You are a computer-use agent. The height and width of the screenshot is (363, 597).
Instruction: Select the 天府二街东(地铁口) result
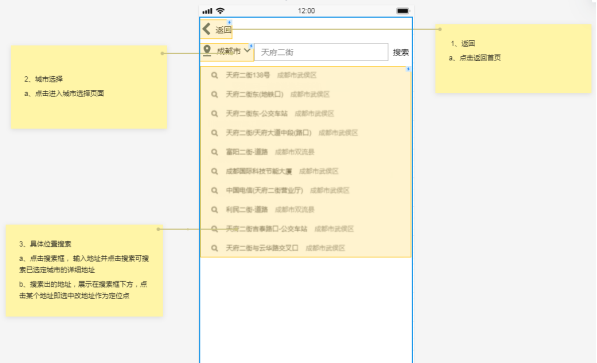[255, 94]
